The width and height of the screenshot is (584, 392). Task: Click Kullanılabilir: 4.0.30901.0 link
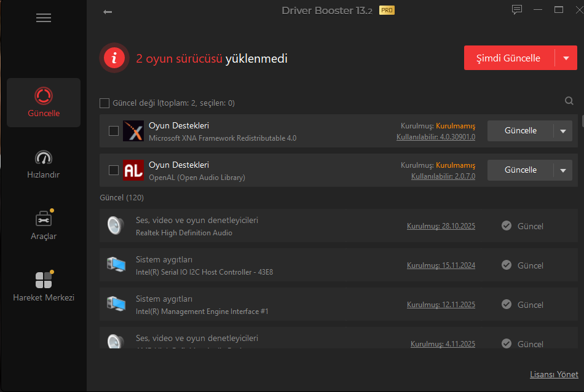(x=436, y=137)
